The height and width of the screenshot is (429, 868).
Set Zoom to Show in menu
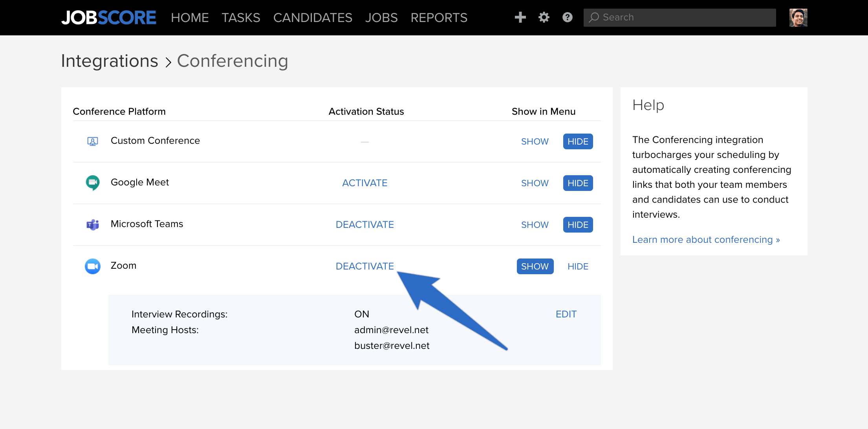(535, 266)
